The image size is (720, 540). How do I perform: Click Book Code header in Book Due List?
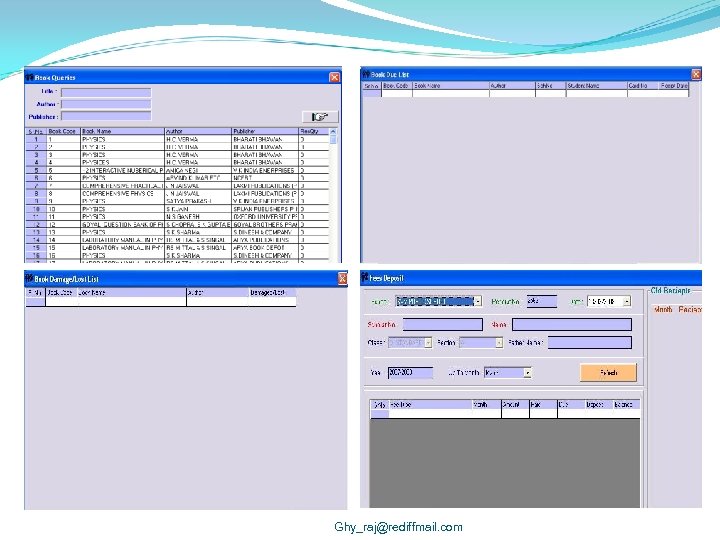[x=397, y=86]
